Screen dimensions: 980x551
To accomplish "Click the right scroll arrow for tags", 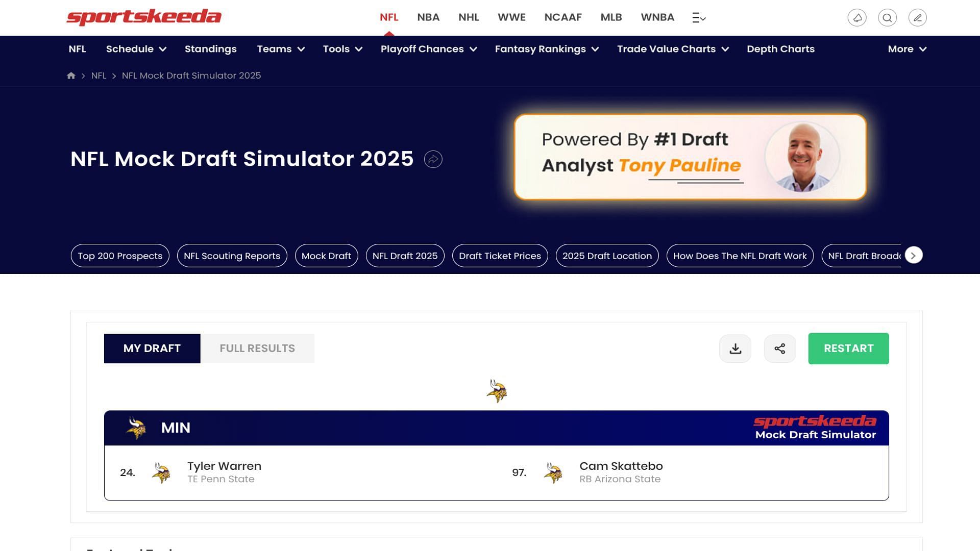I will tap(913, 255).
